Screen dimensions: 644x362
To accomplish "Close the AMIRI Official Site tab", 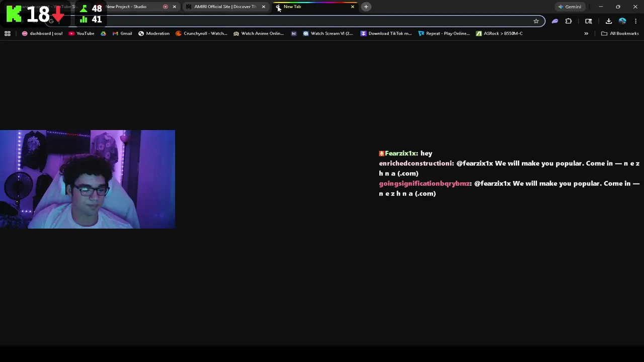I will (x=263, y=7).
